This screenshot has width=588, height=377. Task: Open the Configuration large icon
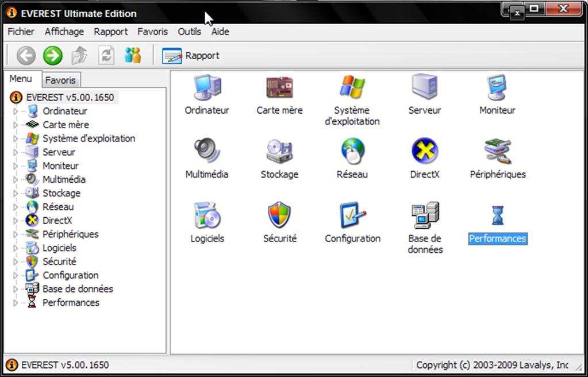(352, 215)
